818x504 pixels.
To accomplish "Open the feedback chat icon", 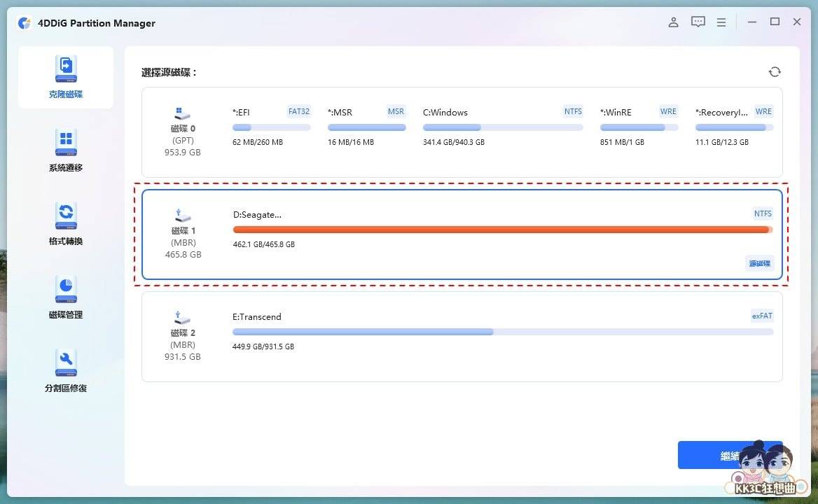I will [x=698, y=22].
